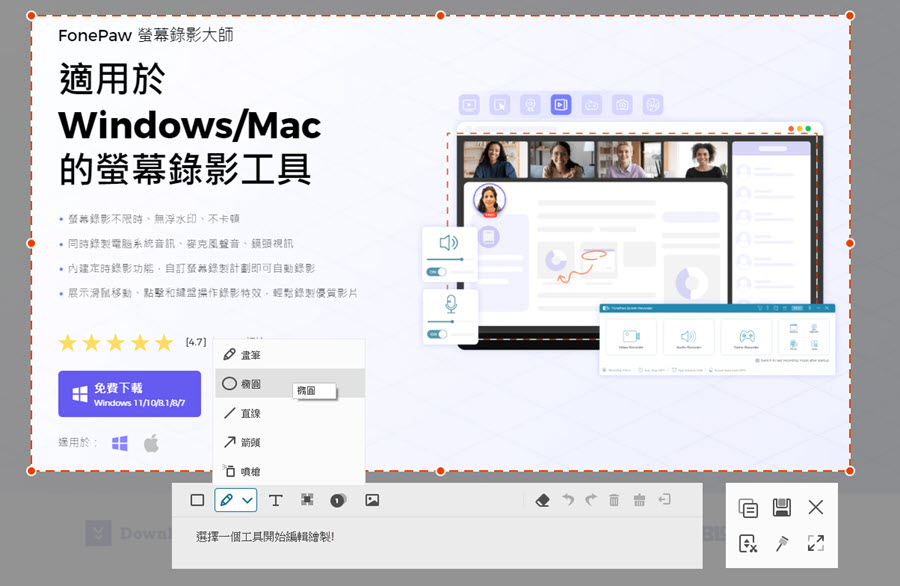
Task: Copy the screenshot to clipboard
Action: [748, 509]
